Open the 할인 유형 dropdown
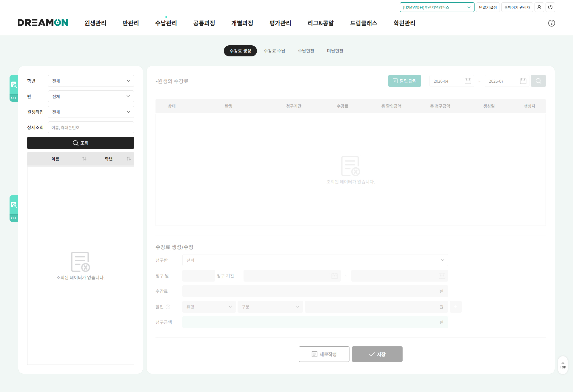Image resolution: width=573 pixels, height=392 pixels. pyautogui.click(x=209, y=307)
